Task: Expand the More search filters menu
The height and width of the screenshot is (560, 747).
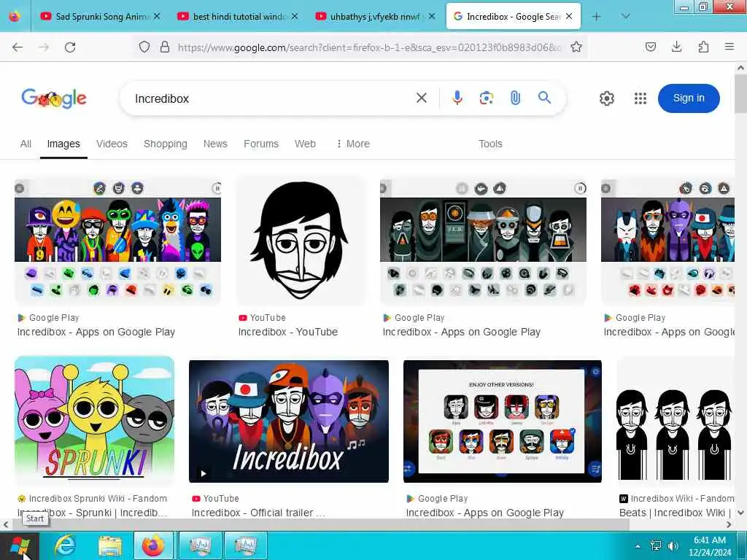Action: 353,144
